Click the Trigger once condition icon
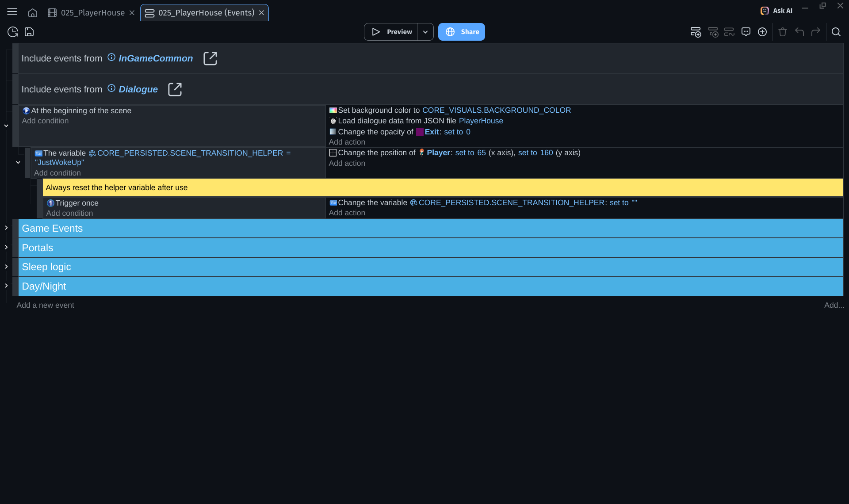This screenshot has width=849, height=504. (x=50, y=203)
